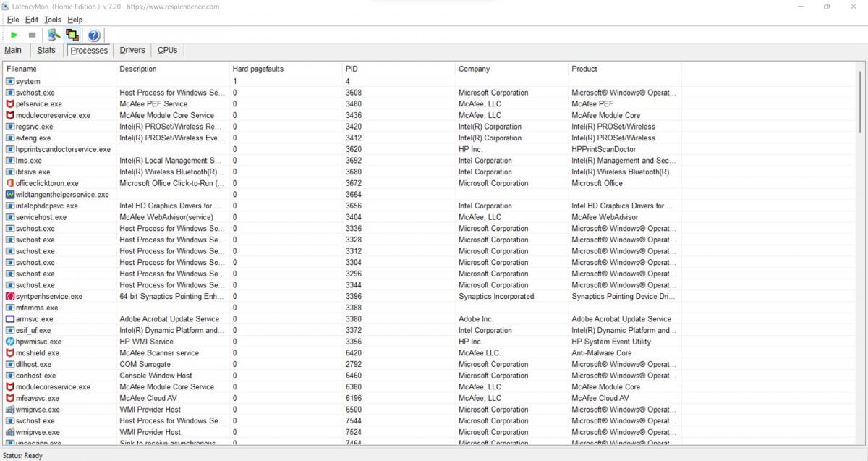Click the icon next to dllhost.exe
868x461 pixels.
[x=10, y=364]
